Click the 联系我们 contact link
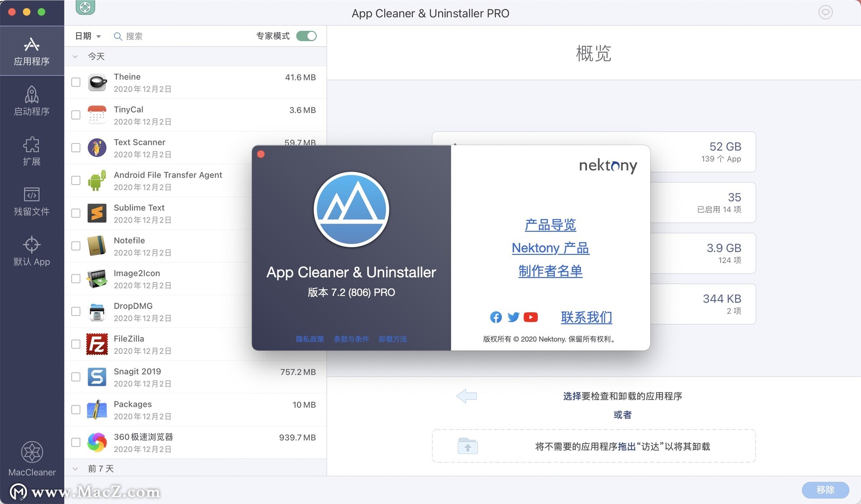The image size is (861, 504). 586,317
